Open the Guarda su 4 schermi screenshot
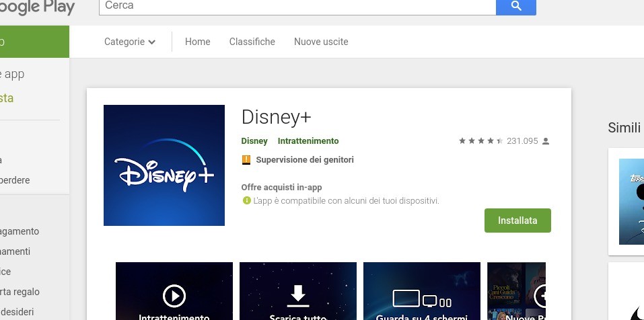Image resolution: width=644 pixels, height=320 pixels. coord(422,291)
